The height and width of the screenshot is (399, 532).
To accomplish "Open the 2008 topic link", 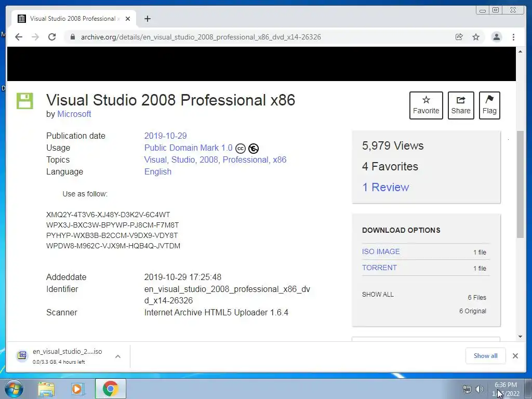I will pyautogui.click(x=209, y=160).
